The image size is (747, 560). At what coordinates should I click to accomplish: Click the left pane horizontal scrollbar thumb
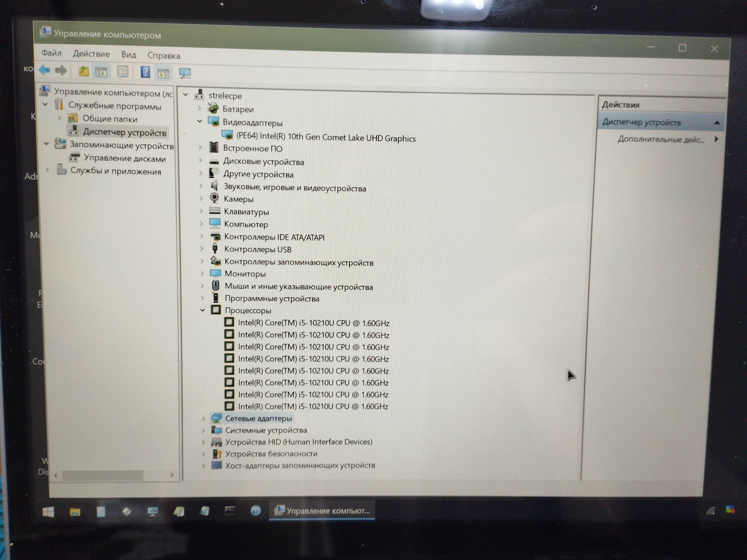103,475
